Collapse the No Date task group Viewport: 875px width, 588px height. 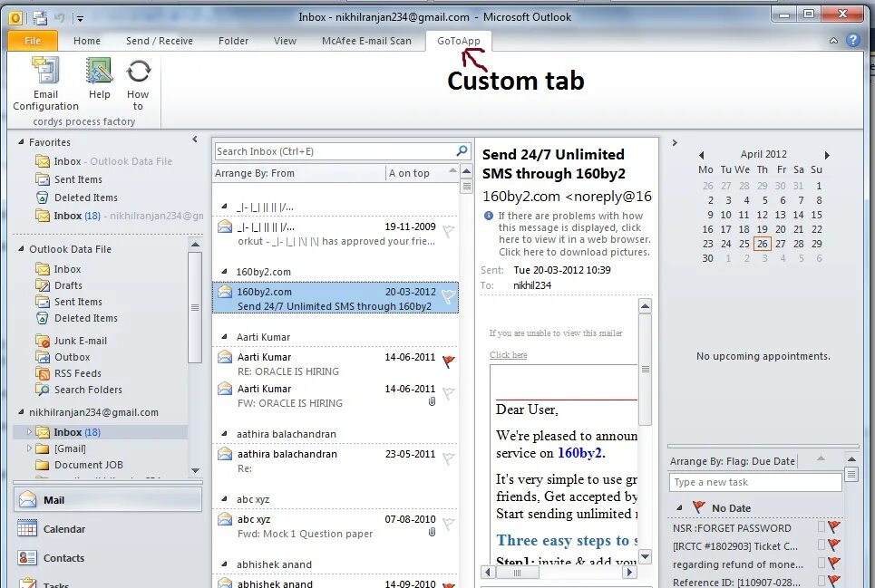679,507
